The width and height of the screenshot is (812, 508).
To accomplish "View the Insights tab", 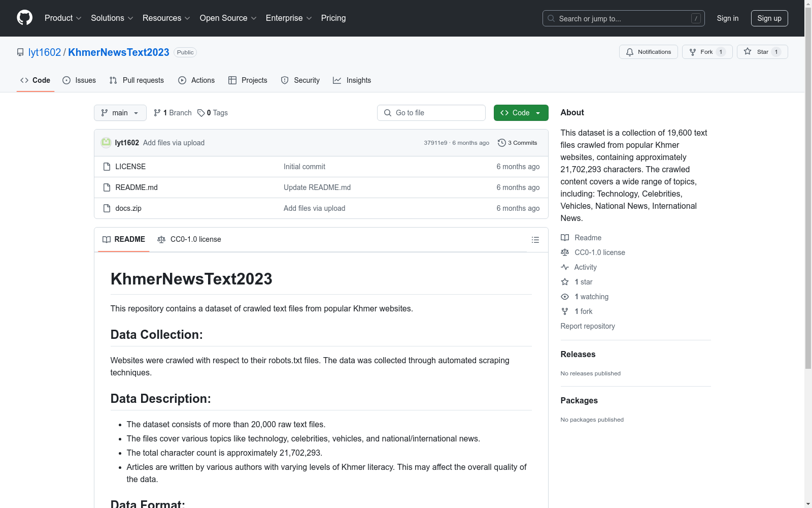I will [352, 80].
